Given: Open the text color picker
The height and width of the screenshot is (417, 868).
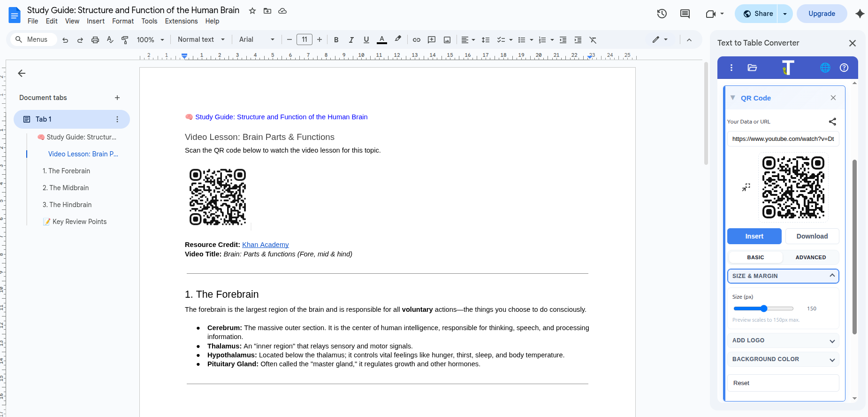Looking at the screenshot, I should pyautogui.click(x=382, y=40).
